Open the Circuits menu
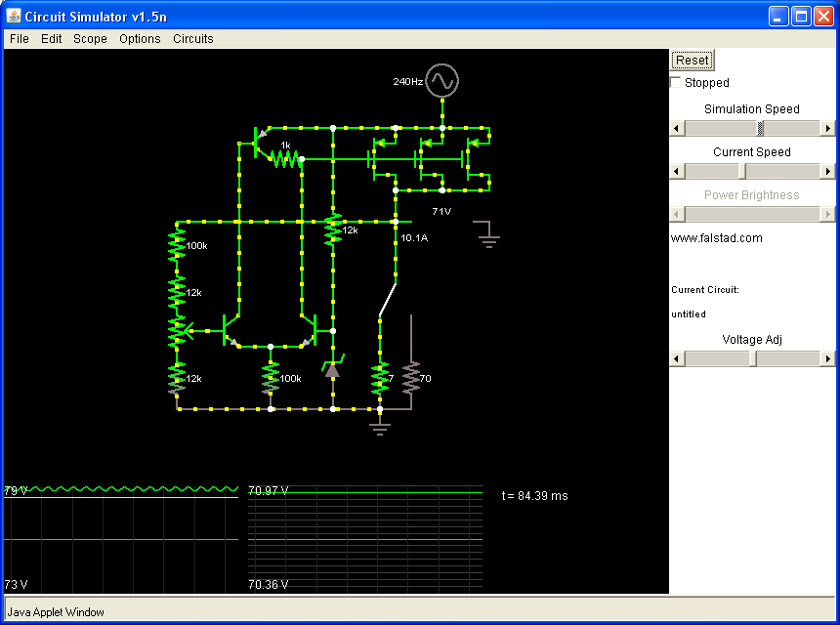Screen dimensions: 840x625 [x=192, y=38]
